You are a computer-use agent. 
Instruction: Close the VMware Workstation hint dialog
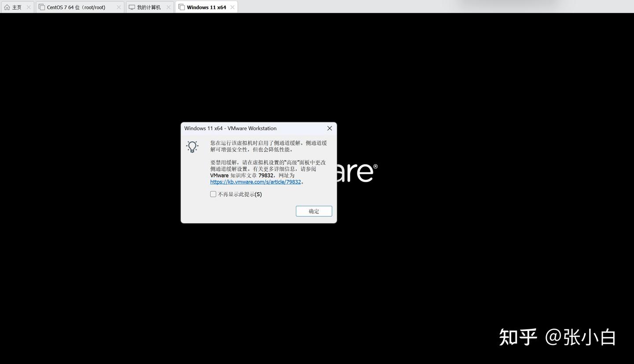329,129
